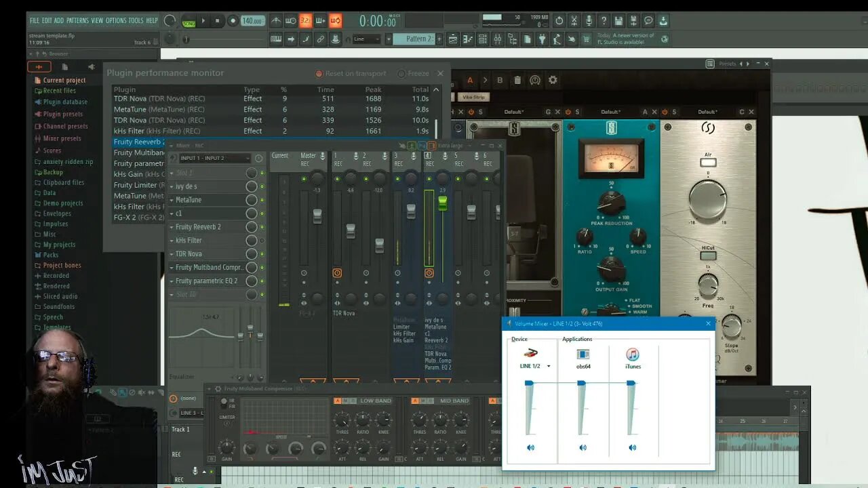868x488 pixels.
Task: Open the Mixer view toolbar icon
Action: point(498,39)
